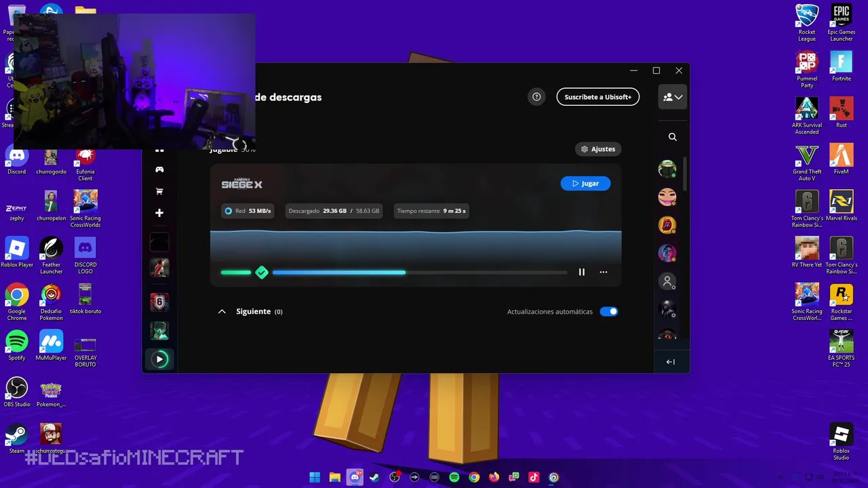The image size is (868, 488).
Task: Open the games library controller icon
Action: click(159, 169)
